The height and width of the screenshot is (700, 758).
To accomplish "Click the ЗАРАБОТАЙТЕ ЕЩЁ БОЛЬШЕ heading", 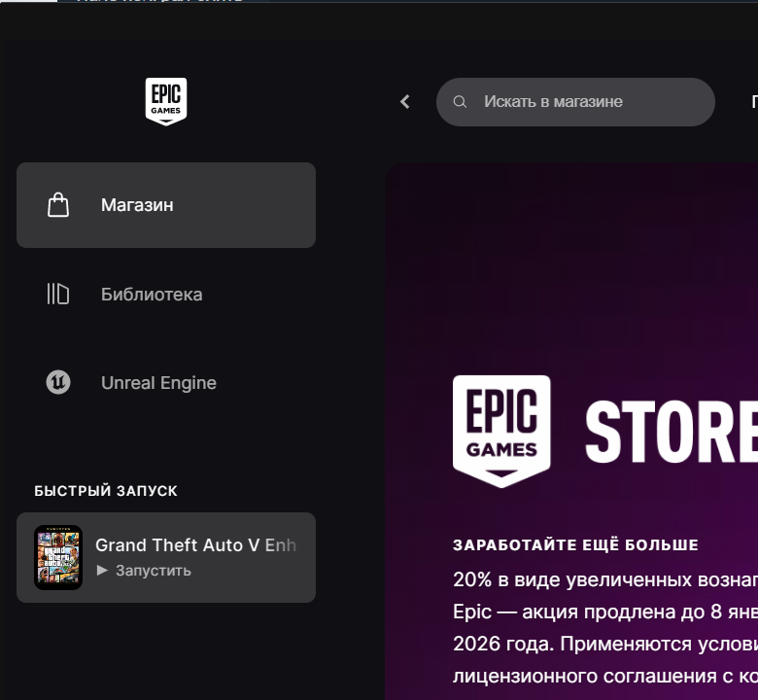I will (575, 545).
